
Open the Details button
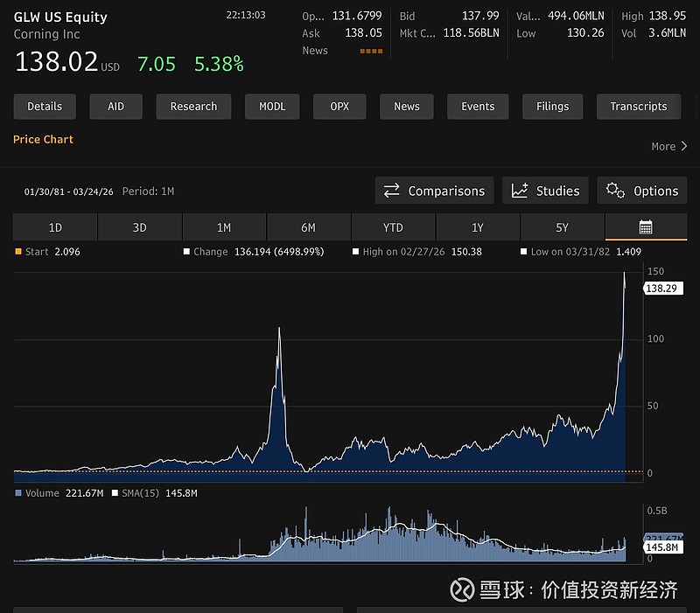[45, 107]
